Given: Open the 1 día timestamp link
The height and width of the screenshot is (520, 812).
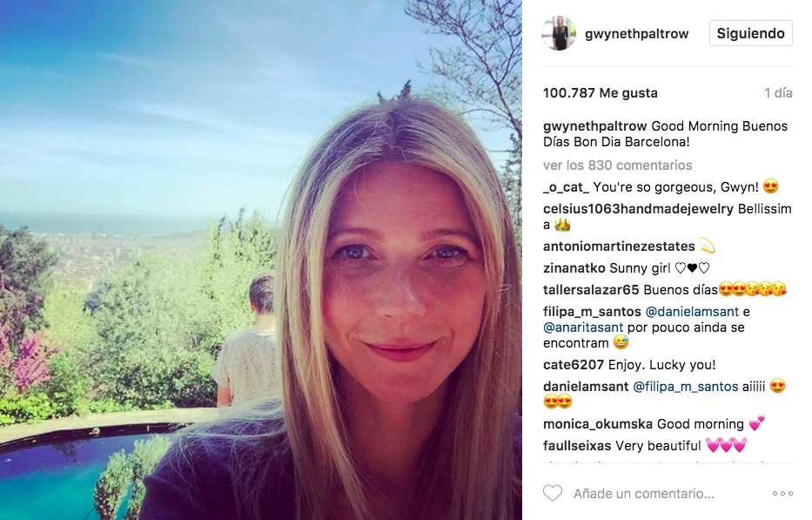Looking at the screenshot, I should (x=778, y=93).
